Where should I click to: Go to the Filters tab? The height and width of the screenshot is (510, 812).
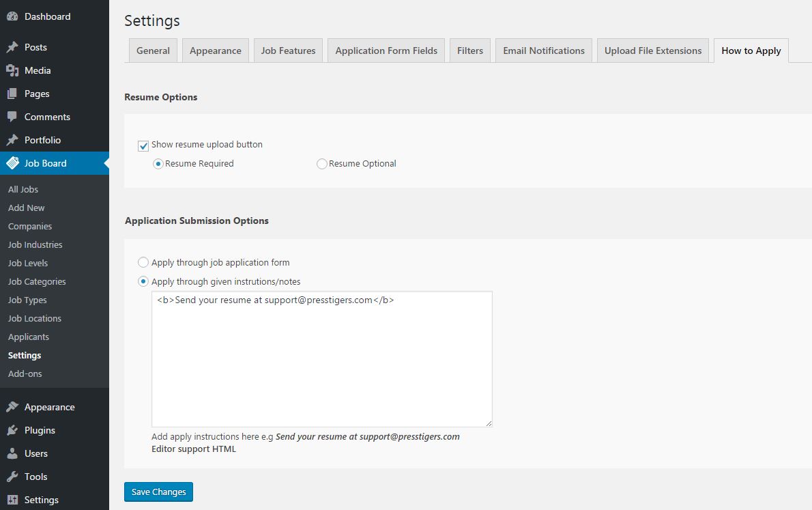(469, 50)
